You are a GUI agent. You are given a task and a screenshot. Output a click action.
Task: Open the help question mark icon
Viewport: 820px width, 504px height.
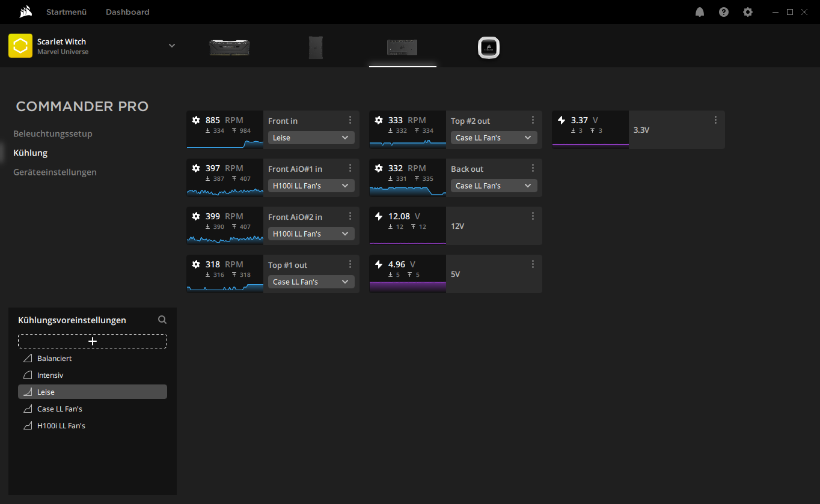pos(724,12)
